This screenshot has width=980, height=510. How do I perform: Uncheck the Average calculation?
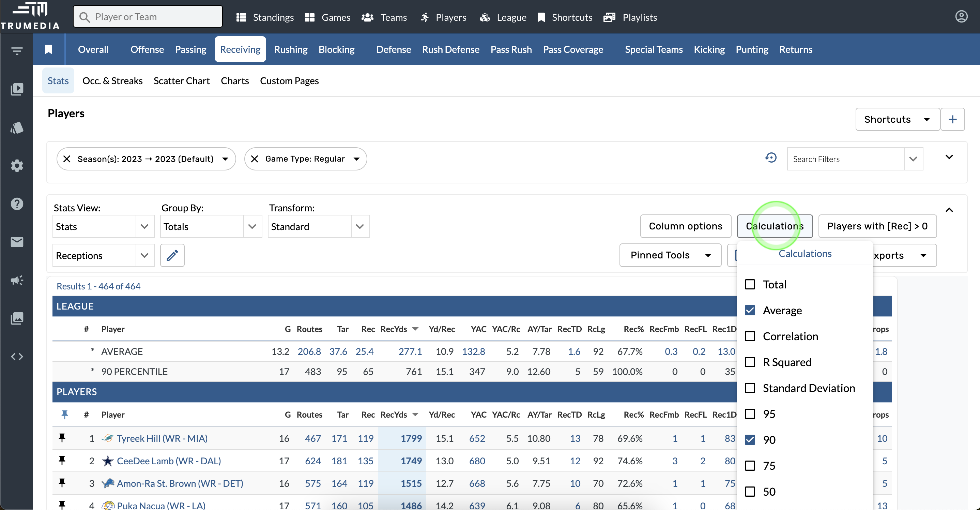(750, 311)
